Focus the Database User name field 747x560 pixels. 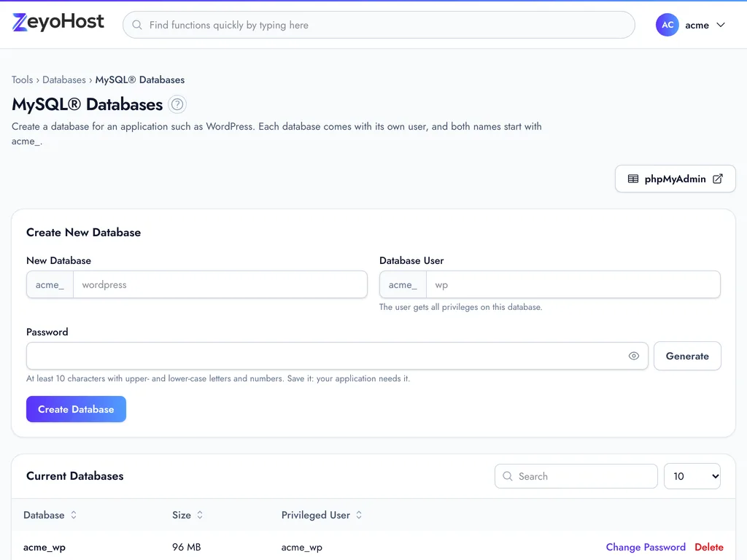[573, 285]
